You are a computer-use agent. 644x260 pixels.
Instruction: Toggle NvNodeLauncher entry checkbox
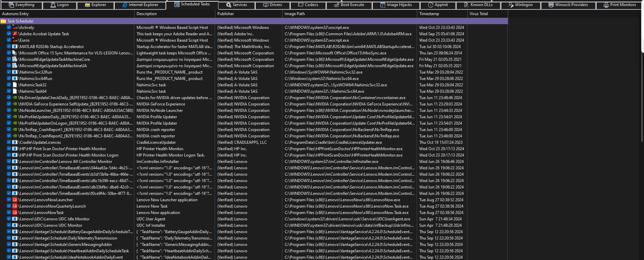click(9, 111)
